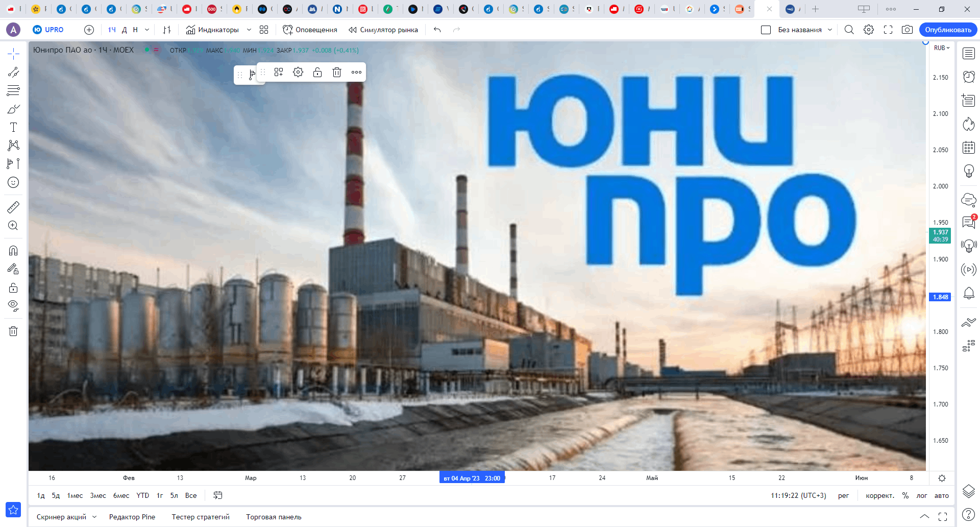Toggle dividend adjustment 'коррект.'
The image size is (980, 527).
(880, 495)
